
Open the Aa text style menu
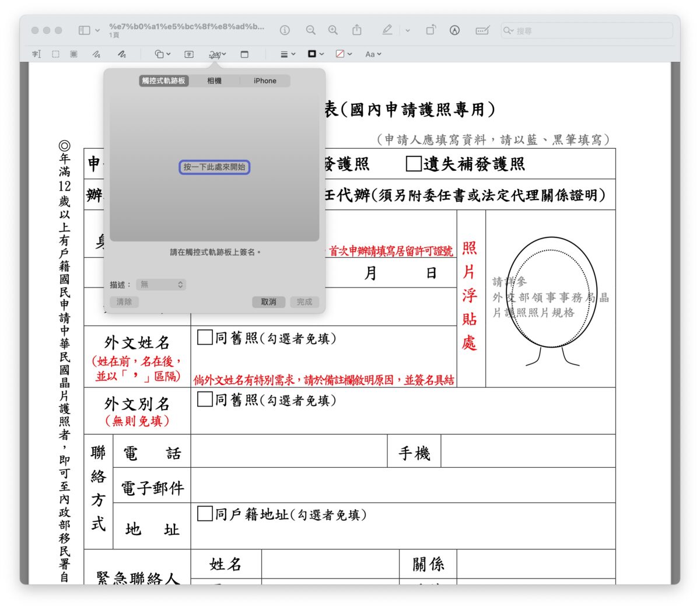pos(373,54)
